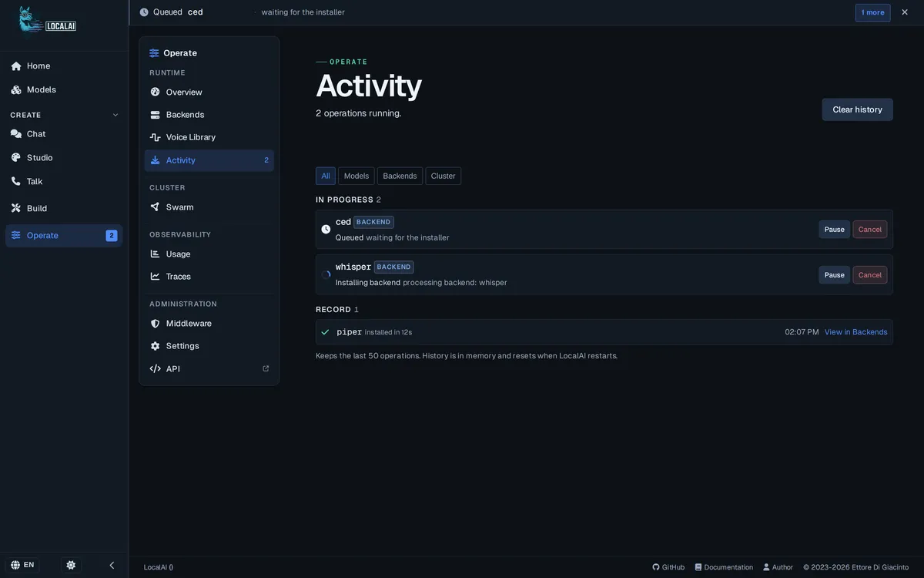
Task: Click the 'RECORD 1' heading
Action: [337, 310]
